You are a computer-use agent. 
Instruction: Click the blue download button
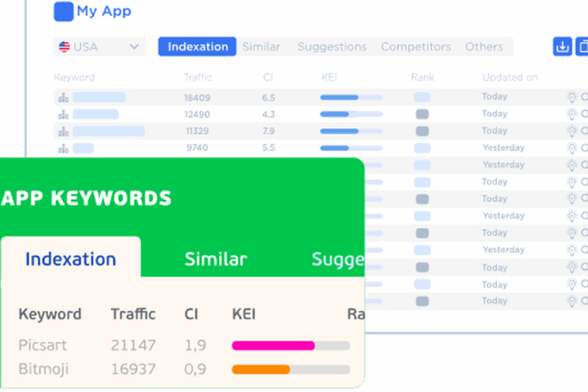562,46
